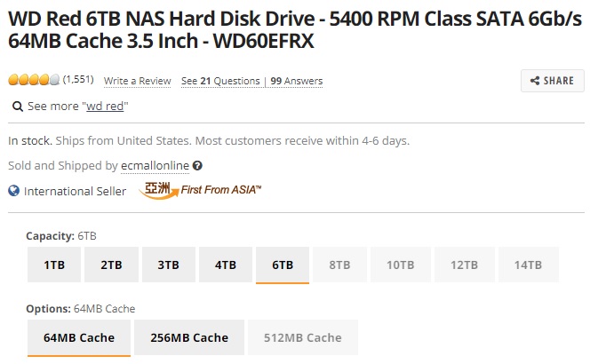Click the search magnifier icon
The height and width of the screenshot is (364, 598).
(x=18, y=106)
